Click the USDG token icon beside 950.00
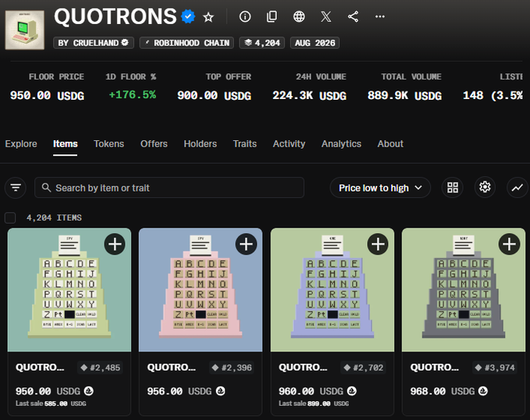 (89, 391)
